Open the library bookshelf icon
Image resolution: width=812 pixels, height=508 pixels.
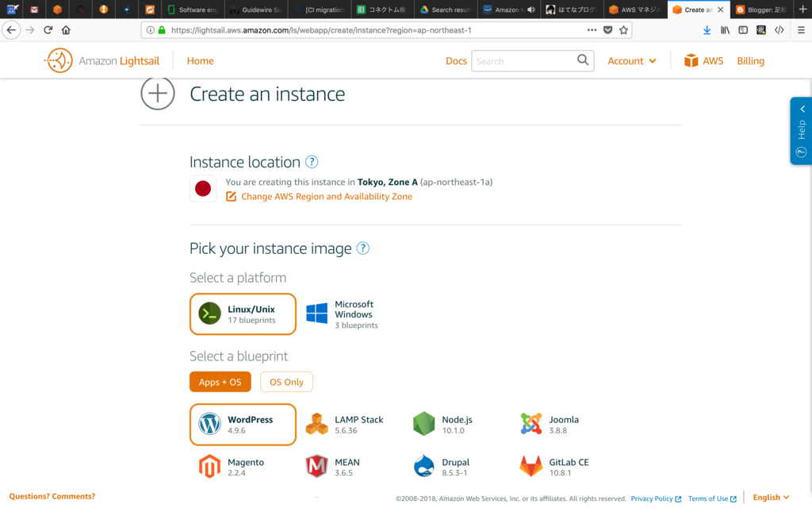pos(725,30)
